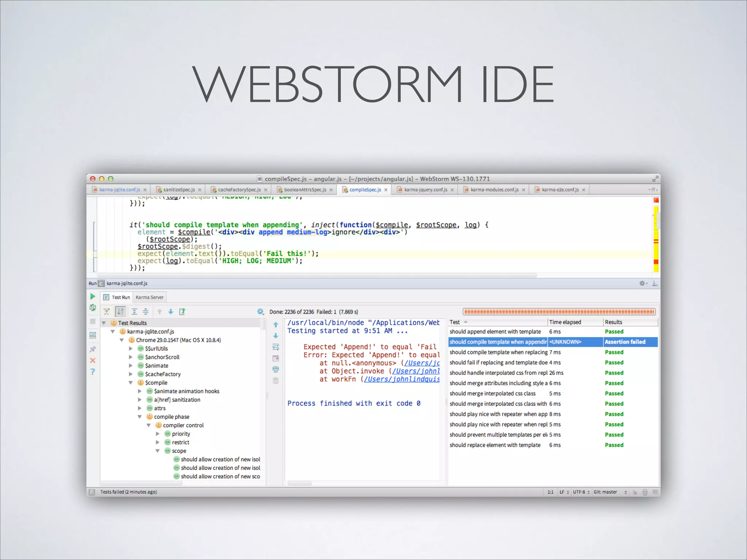Sort table by Results column header

(631, 322)
